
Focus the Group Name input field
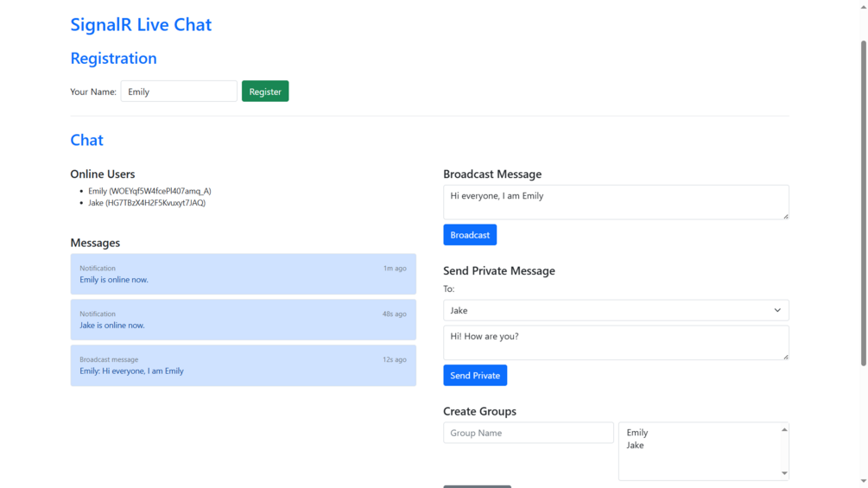[528, 433]
